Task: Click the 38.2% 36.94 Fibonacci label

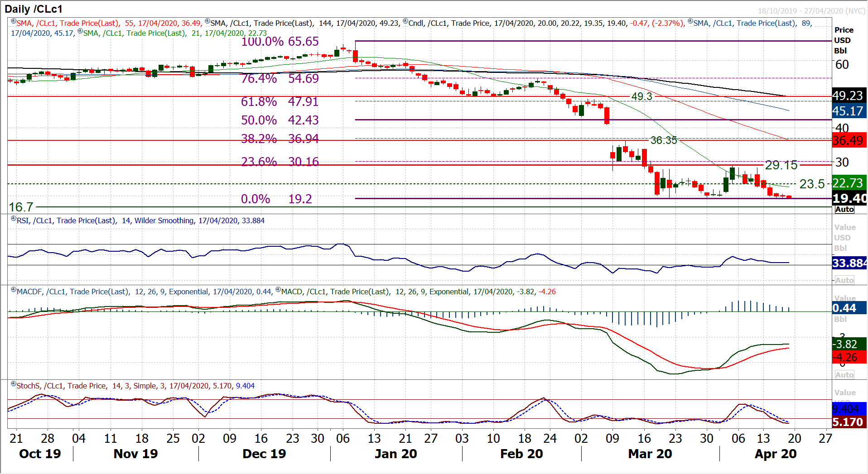Action: pos(280,139)
